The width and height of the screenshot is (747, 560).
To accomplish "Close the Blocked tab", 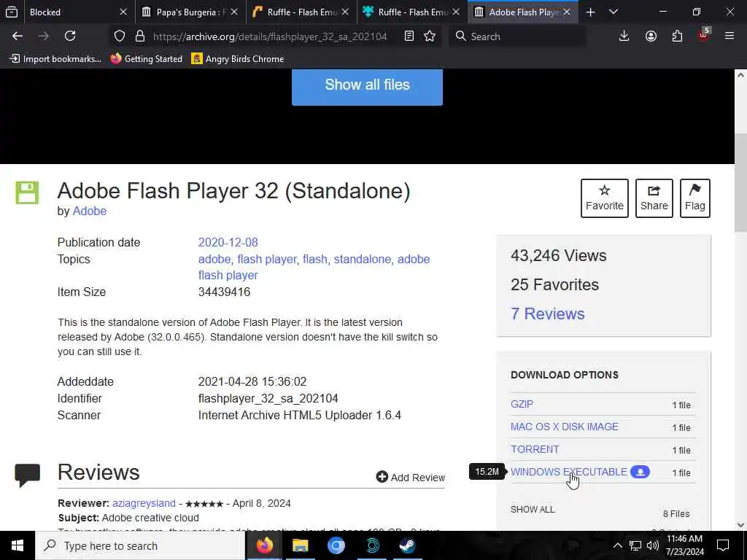I will coord(123,12).
